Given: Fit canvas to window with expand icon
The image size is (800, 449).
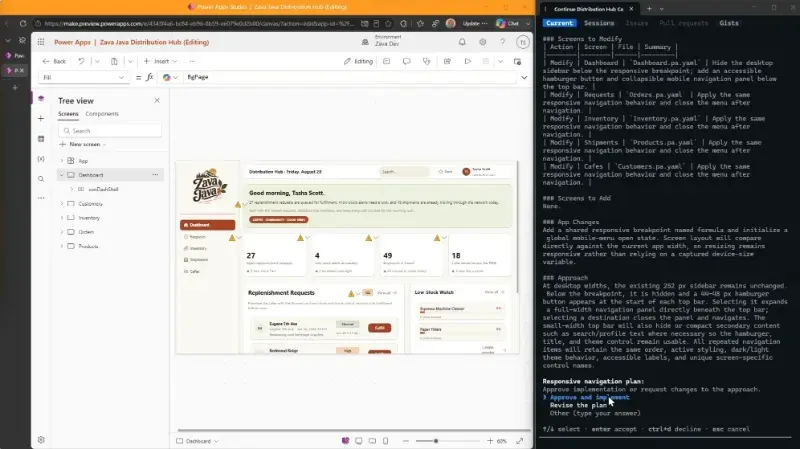Looking at the screenshot, I should [x=519, y=441].
